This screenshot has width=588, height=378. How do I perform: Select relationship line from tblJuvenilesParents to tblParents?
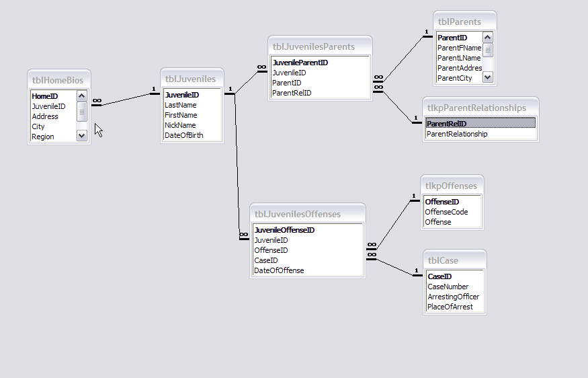(x=403, y=59)
